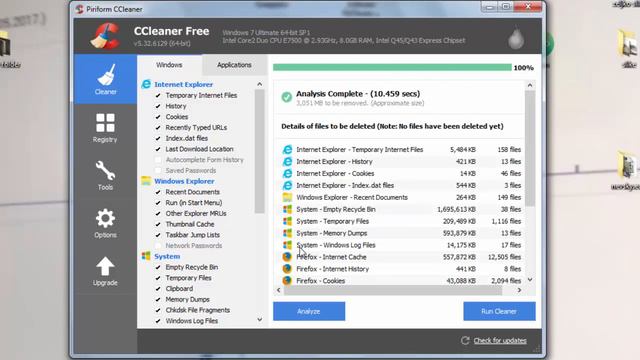This screenshot has width=640, height=360.
Task: Click left arrow of horizontal results scrollbar
Action: point(279,290)
